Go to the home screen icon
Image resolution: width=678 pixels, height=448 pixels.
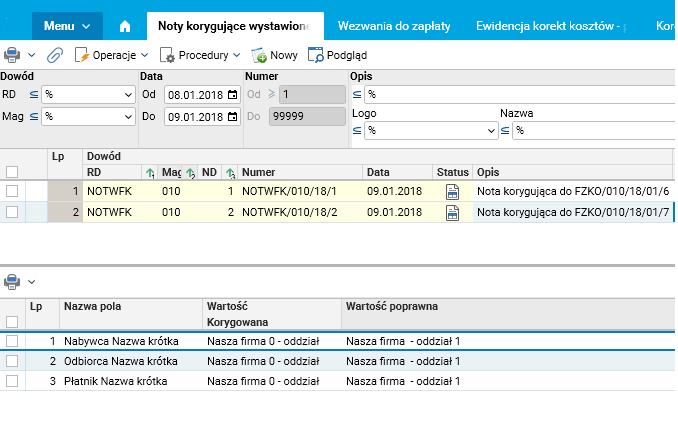click(125, 26)
